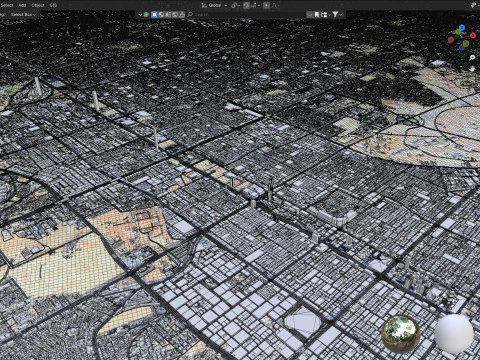Click the multicolored sphere icon in header

click(x=146, y=15)
